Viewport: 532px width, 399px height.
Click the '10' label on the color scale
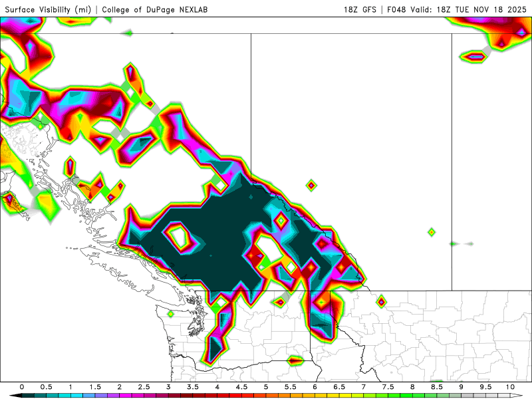[510, 387]
